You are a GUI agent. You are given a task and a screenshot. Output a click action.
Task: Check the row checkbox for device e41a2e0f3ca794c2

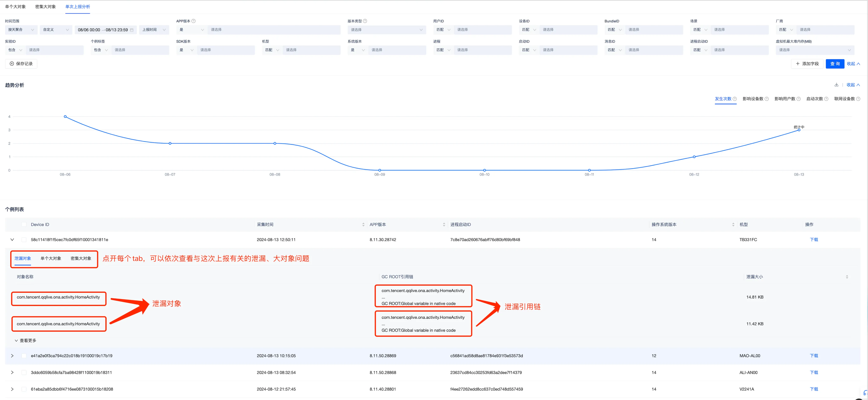click(24, 356)
